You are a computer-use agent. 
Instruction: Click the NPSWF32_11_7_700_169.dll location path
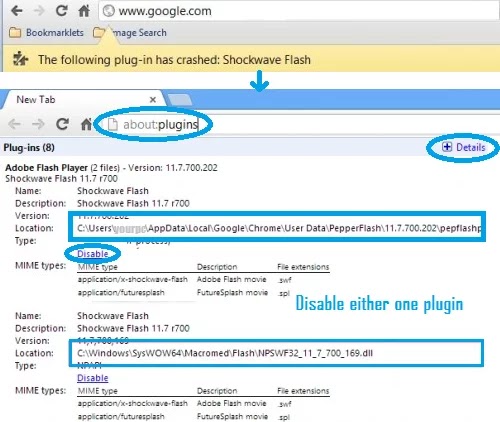(225, 353)
